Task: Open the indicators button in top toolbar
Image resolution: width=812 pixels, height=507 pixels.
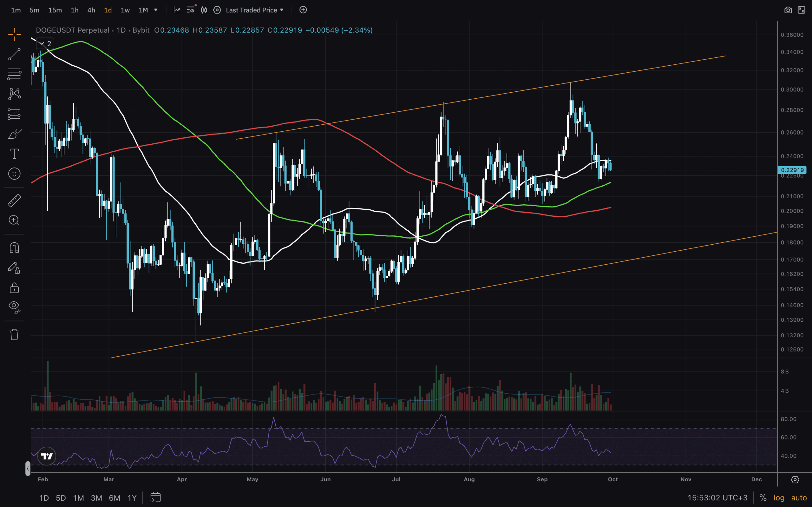Action: coord(177,10)
